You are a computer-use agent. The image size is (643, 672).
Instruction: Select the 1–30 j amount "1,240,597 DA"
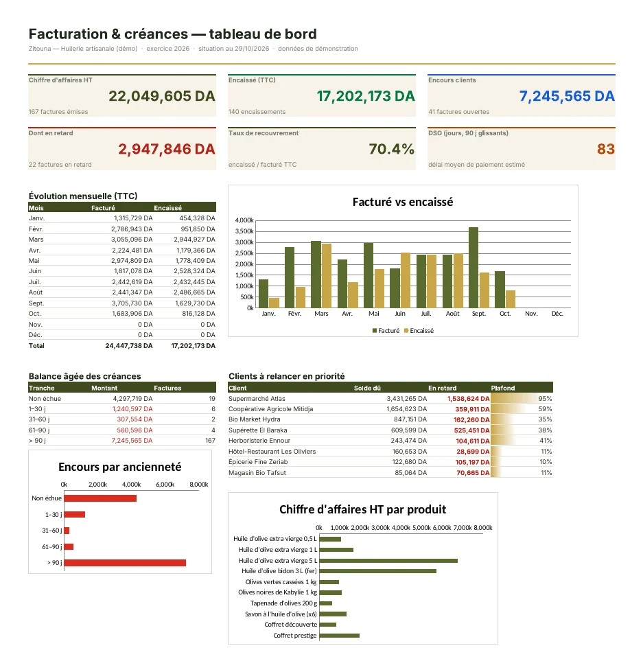click(132, 409)
